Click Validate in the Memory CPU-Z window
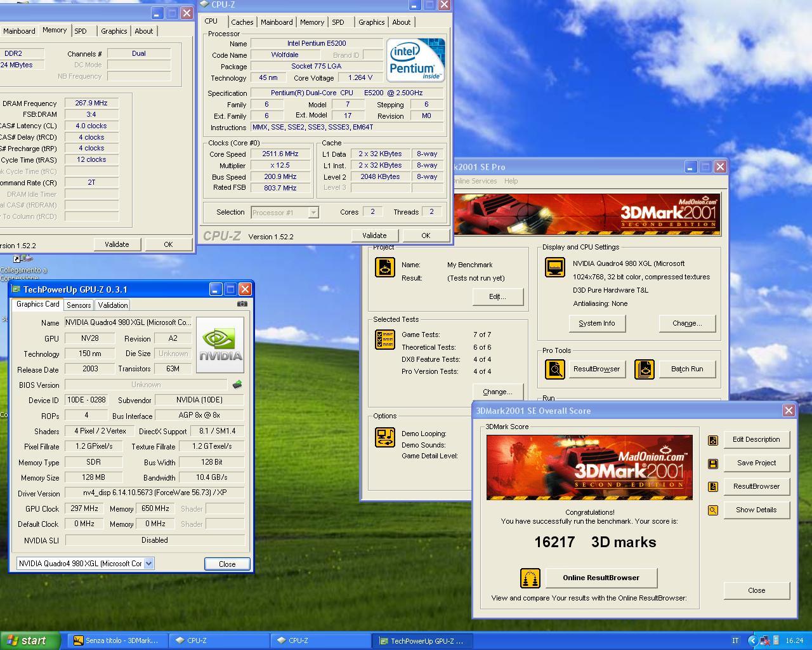The width and height of the screenshot is (812, 650). point(117,244)
